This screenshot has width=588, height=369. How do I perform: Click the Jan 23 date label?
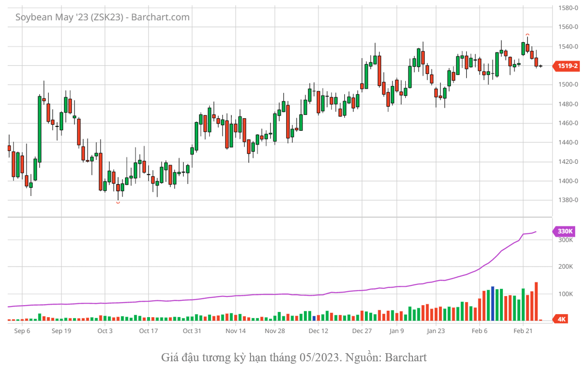(x=436, y=331)
